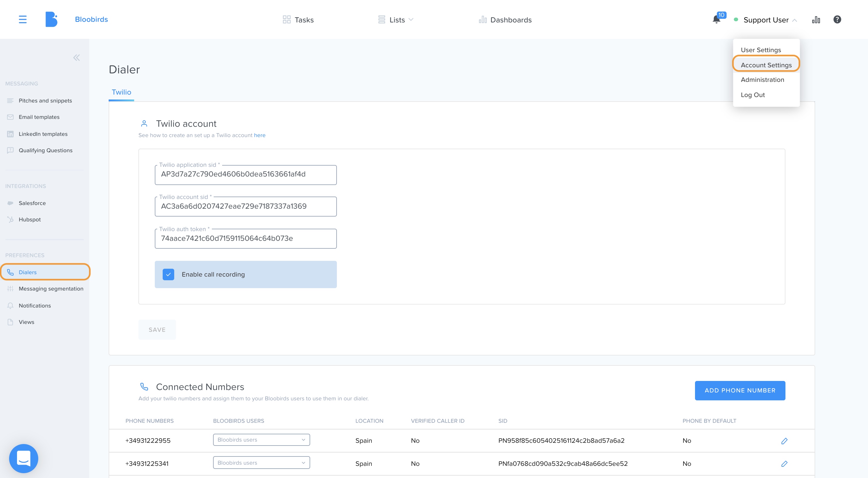
Task: Click the Dashboards chart icon
Action: click(x=483, y=19)
